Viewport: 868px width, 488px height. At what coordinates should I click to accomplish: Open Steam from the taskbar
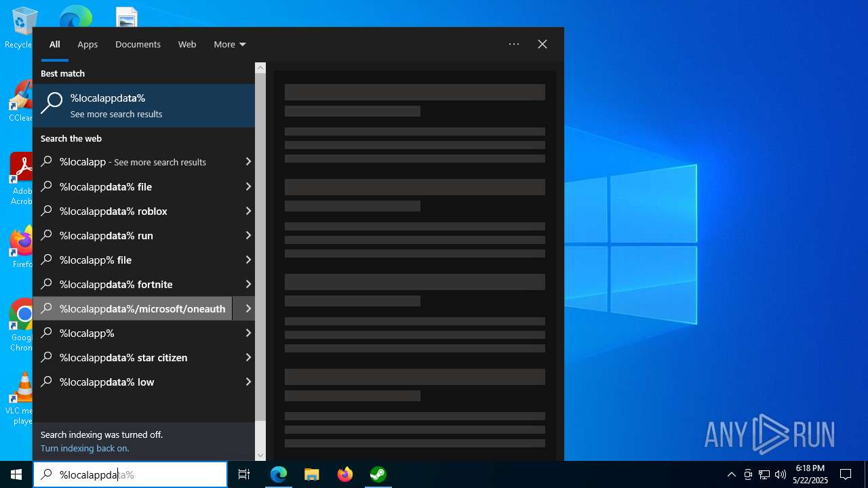point(378,474)
